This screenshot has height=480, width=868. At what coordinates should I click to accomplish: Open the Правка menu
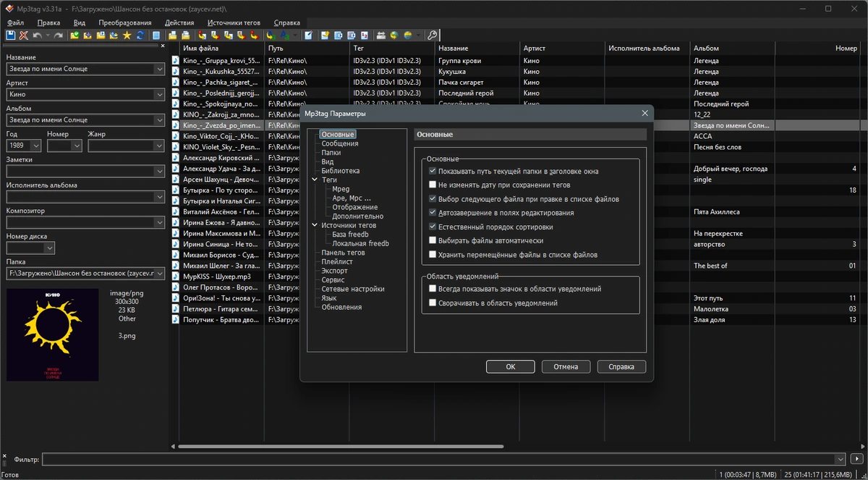pos(48,22)
